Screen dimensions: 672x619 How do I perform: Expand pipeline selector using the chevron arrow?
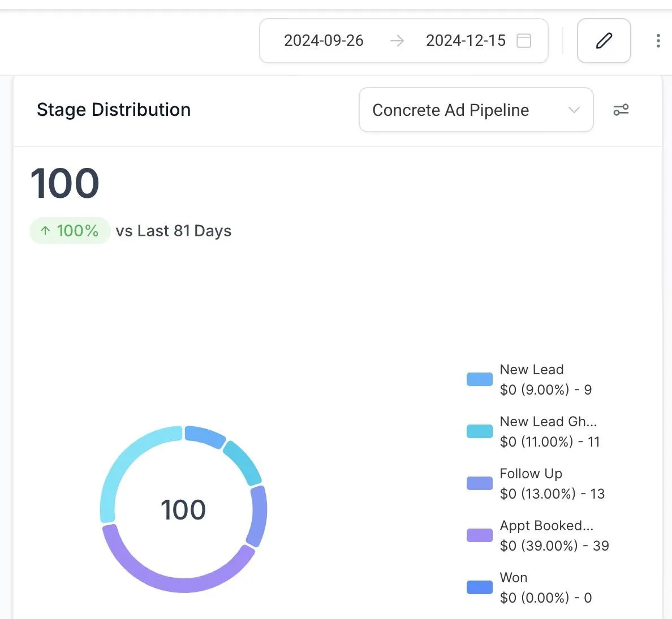pyautogui.click(x=574, y=110)
